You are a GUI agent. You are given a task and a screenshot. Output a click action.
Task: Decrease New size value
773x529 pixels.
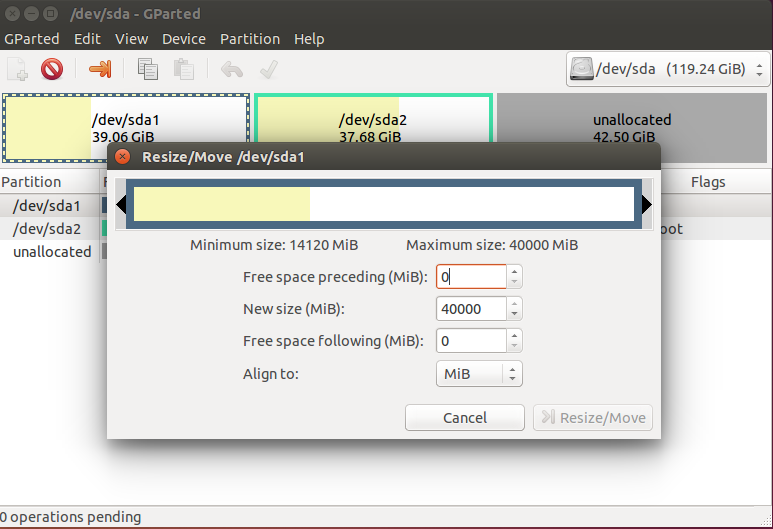pos(514,314)
